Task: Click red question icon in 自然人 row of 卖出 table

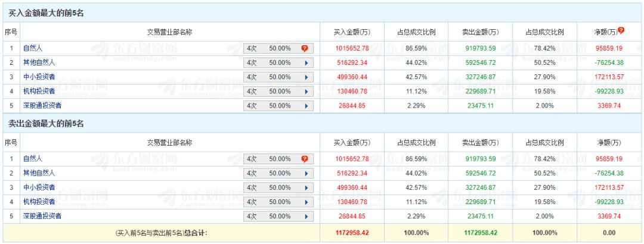Action: [305, 158]
